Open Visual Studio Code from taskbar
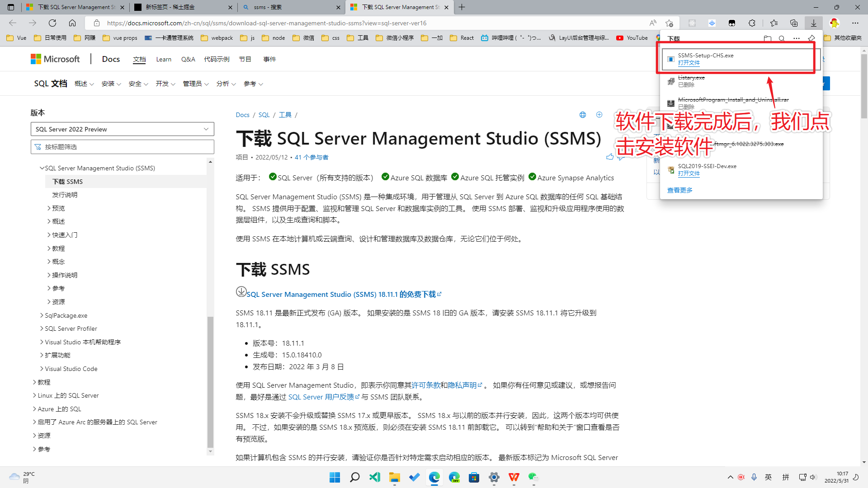 (375, 477)
